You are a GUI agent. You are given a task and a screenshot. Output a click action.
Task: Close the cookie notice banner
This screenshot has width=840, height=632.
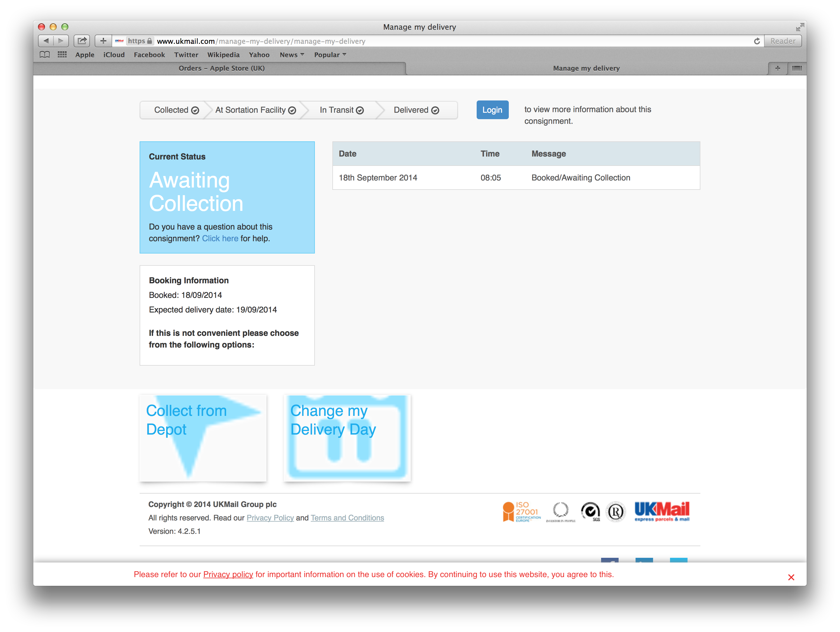tap(791, 577)
